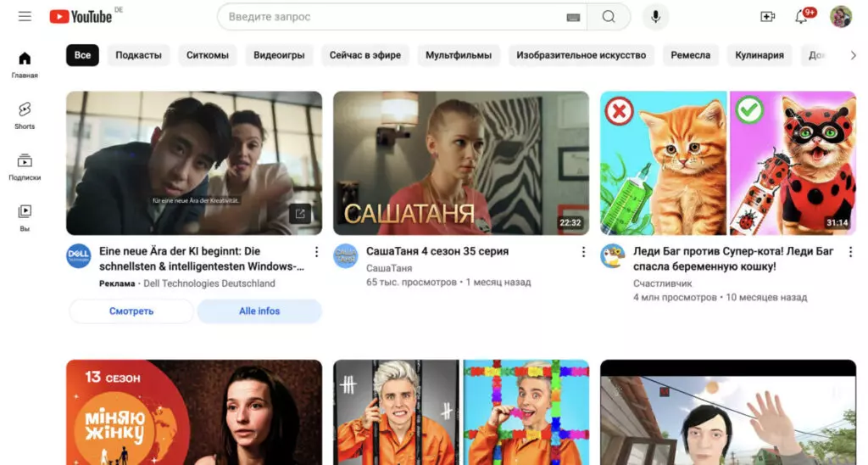The width and height of the screenshot is (868, 465).
Task: Click the Смотреть button
Action: [x=131, y=311]
